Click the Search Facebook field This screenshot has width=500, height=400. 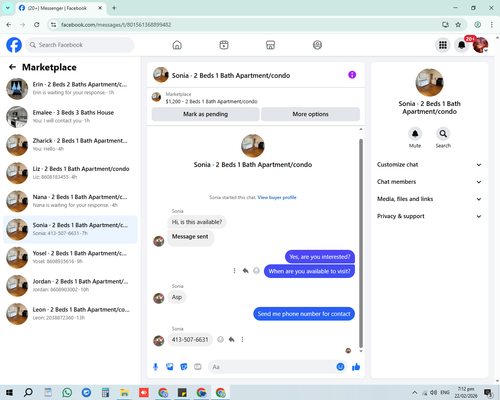point(80,45)
